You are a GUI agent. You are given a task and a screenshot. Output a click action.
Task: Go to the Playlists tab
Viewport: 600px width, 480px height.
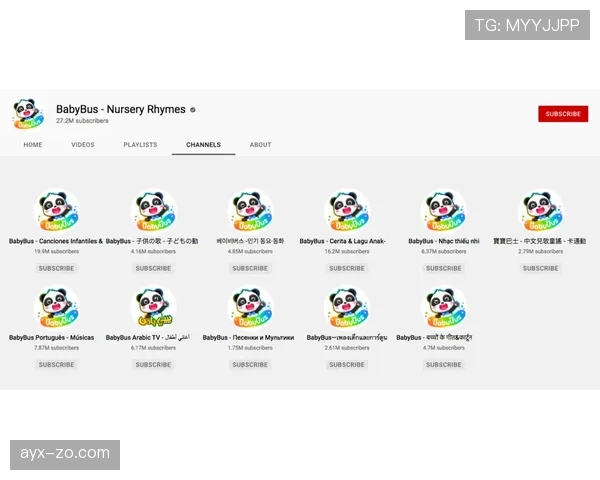click(140, 145)
